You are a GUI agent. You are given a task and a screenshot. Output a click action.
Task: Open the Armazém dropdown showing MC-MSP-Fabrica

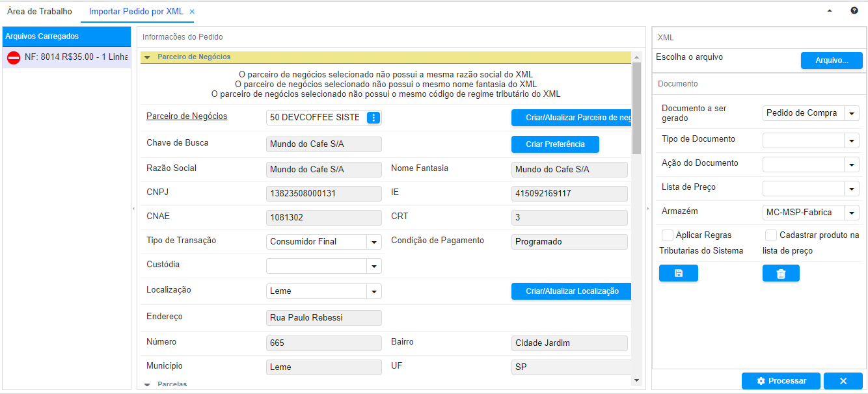851,212
